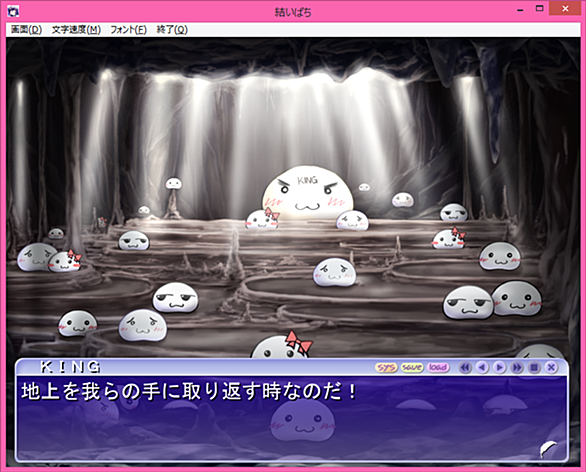Click the single left arrow icon
Image resolution: width=586 pixels, height=472 pixels.
coord(482,368)
